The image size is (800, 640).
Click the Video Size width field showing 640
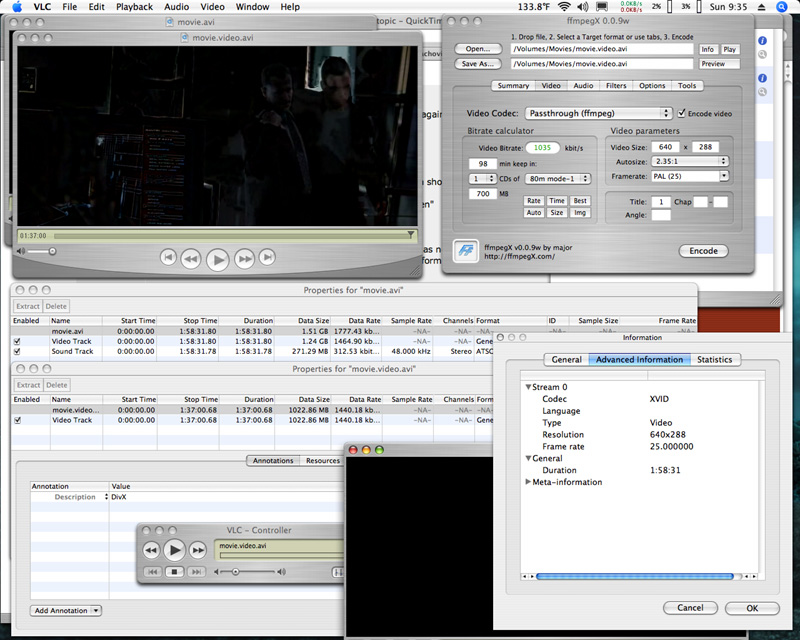[665, 147]
